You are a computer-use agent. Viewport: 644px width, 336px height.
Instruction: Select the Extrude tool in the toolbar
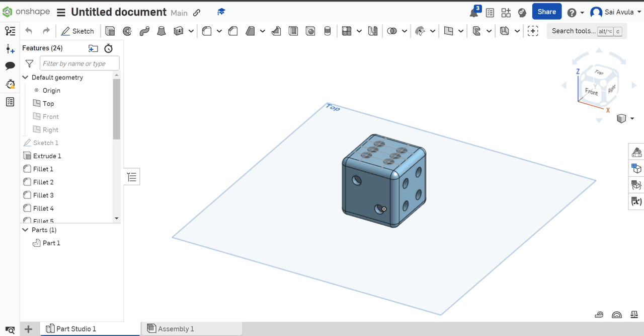pos(110,31)
